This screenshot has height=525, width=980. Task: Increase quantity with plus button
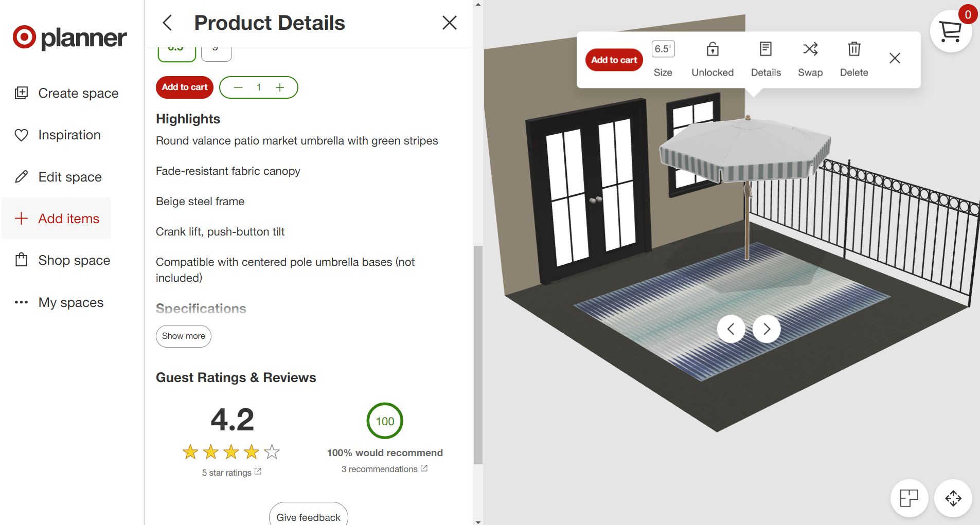tap(280, 87)
